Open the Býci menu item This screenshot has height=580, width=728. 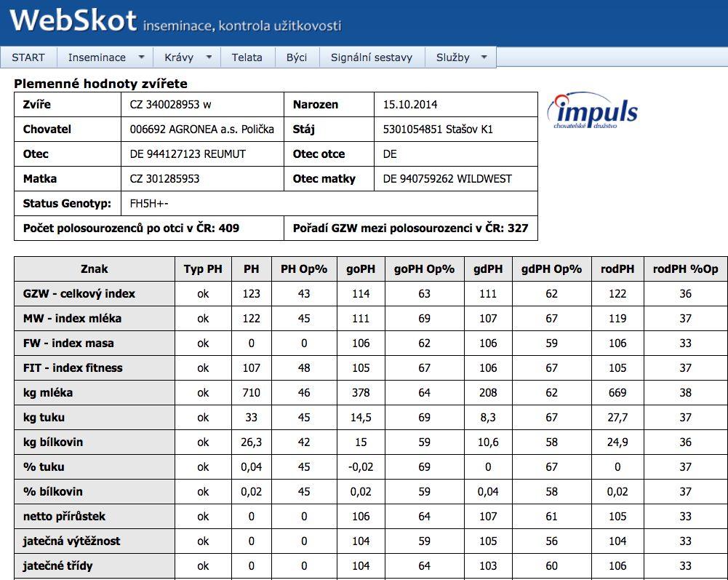pos(297,57)
